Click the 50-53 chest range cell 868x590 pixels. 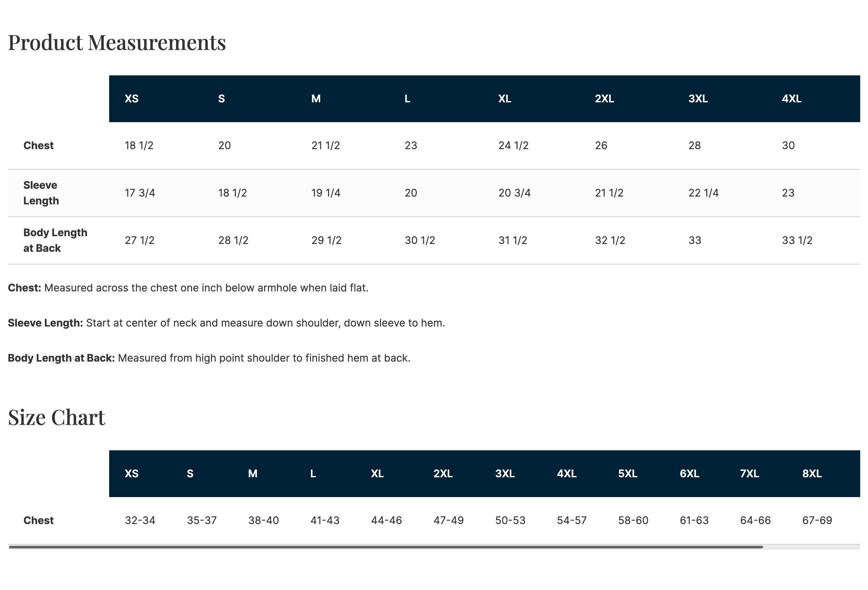(x=510, y=520)
